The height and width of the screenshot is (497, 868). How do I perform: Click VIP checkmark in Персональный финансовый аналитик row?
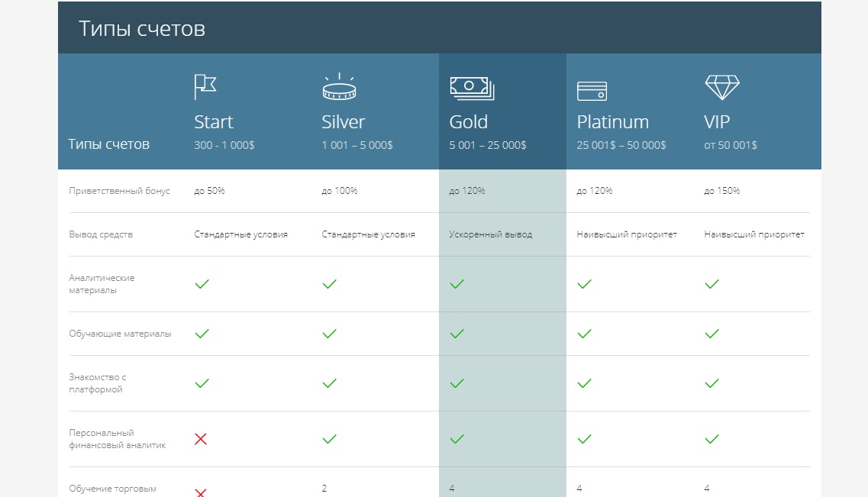point(712,439)
